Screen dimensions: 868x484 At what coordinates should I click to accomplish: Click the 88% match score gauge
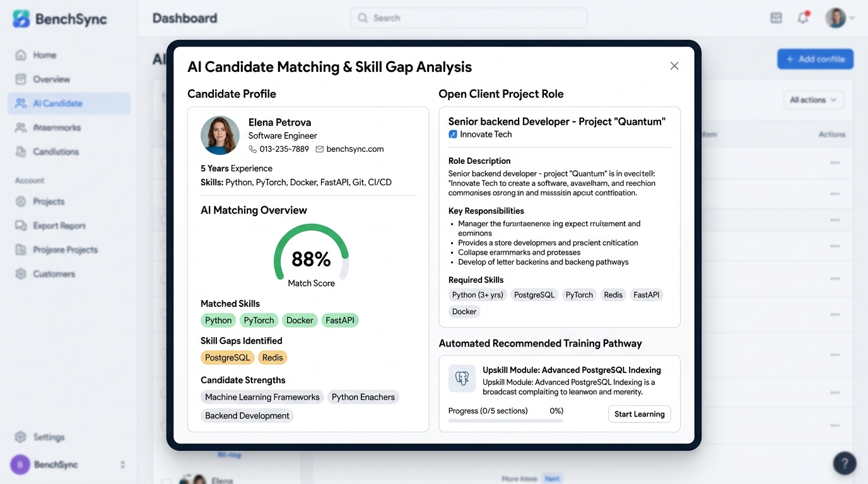[x=311, y=252]
